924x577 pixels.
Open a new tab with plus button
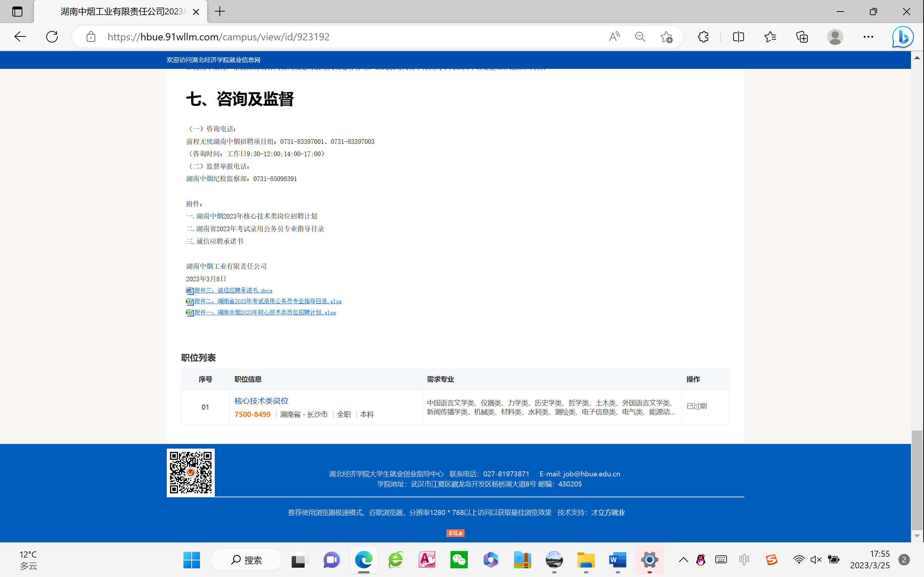click(220, 12)
